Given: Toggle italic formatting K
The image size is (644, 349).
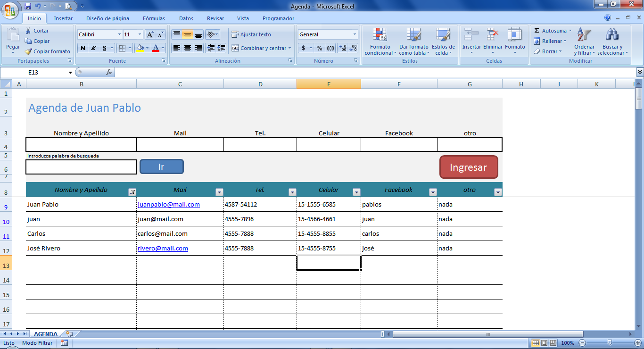Looking at the screenshot, I should tap(93, 48).
